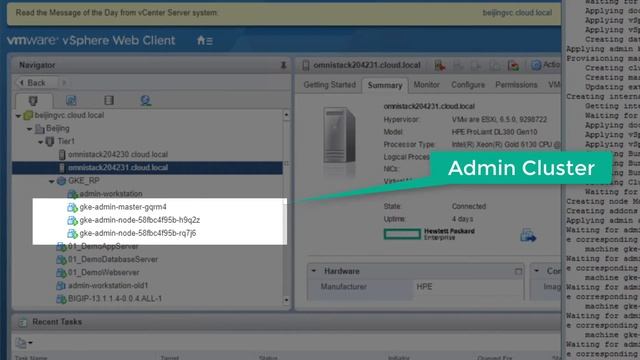Viewport: 640px width, 360px height.
Task: Select the Beijing datacenter
Action: point(58,129)
